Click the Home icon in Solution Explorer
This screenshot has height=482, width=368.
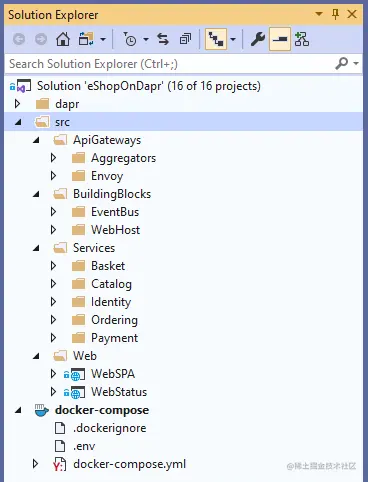[63, 39]
